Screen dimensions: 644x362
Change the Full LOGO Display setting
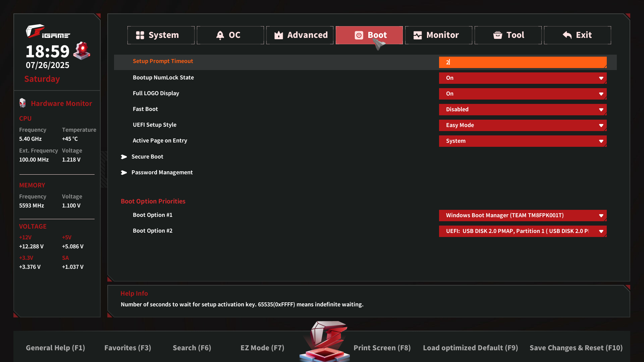[523, 94]
